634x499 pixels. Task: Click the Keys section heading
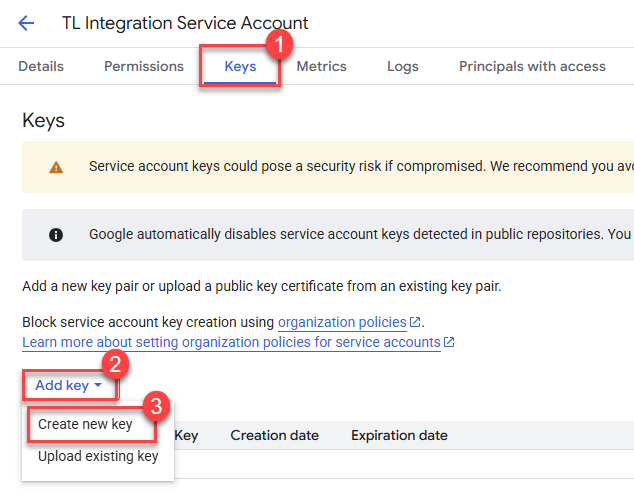click(43, 121)
